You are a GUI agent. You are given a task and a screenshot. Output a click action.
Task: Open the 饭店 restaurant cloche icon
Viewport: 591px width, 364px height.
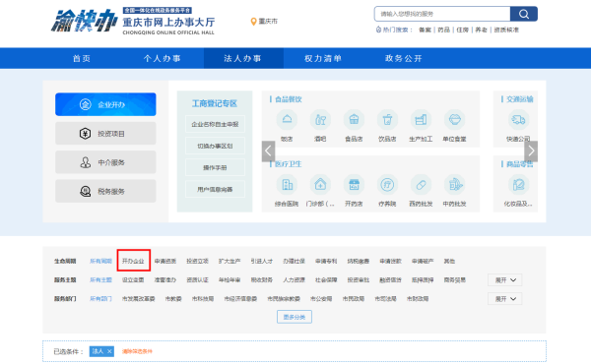pos(287,120)
